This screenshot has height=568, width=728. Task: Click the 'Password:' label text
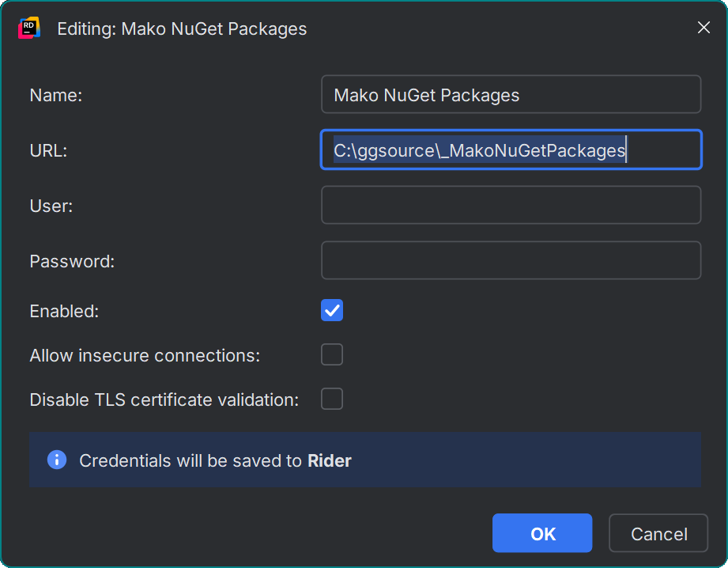[72, 261]
